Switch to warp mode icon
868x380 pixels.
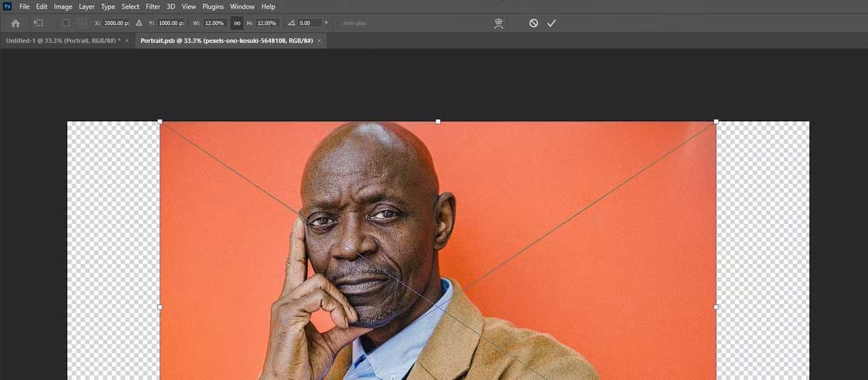tap(498, 23)
